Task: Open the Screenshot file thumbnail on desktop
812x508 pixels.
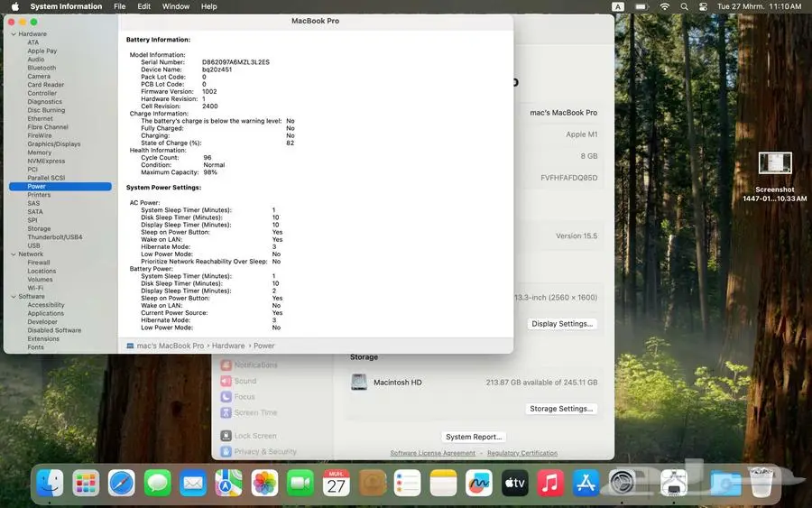Action: click(x=775, y=163)
